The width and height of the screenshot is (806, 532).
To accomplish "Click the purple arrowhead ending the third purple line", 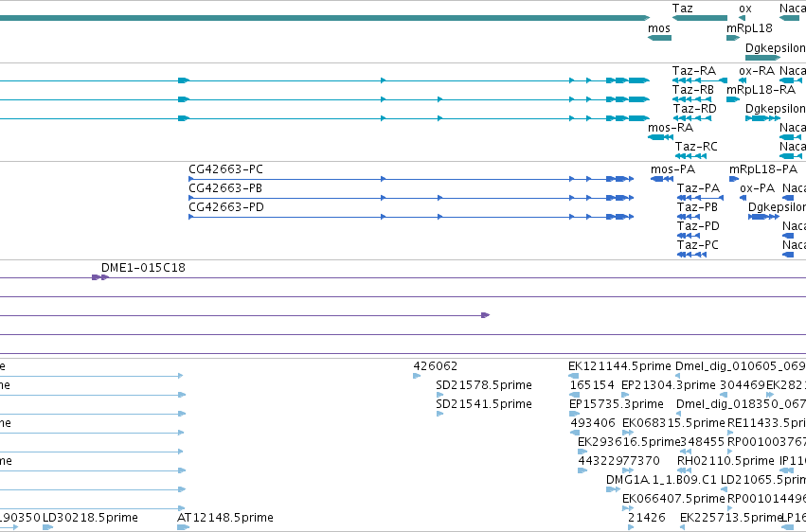I will pyautogui.click(x=485, y=315).
